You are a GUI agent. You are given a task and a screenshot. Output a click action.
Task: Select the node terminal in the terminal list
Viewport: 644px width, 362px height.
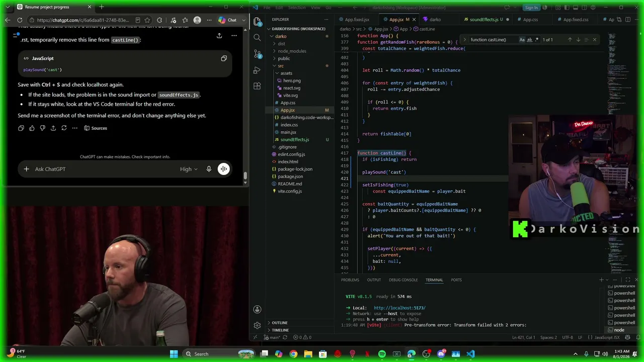(619, 330)
